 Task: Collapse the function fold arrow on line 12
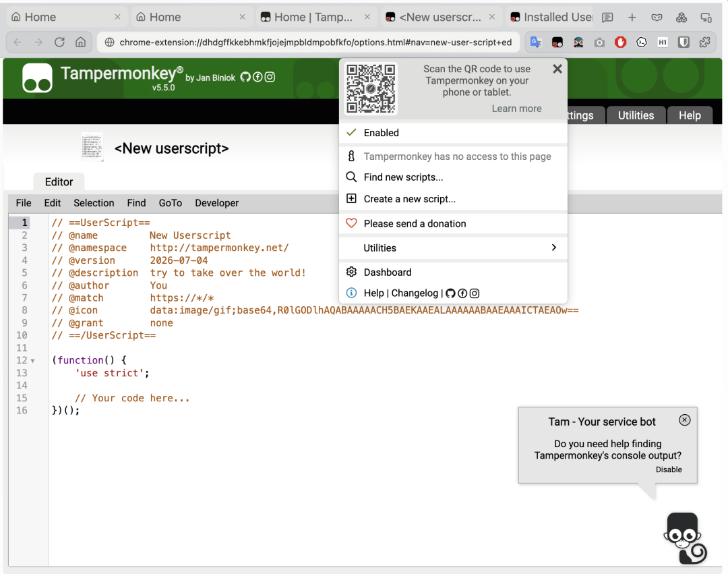[x=32, y=361]
